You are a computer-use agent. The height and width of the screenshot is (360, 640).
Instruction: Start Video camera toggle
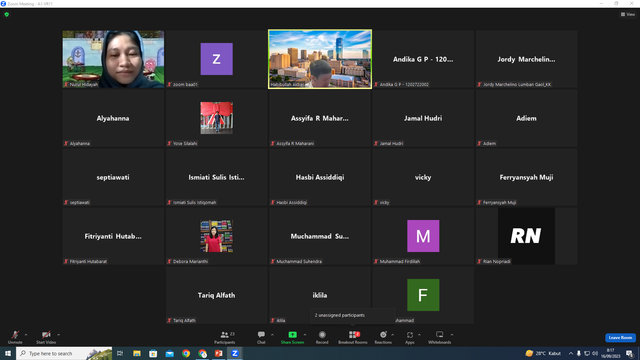pyautogui.click(x=46, y=337)
